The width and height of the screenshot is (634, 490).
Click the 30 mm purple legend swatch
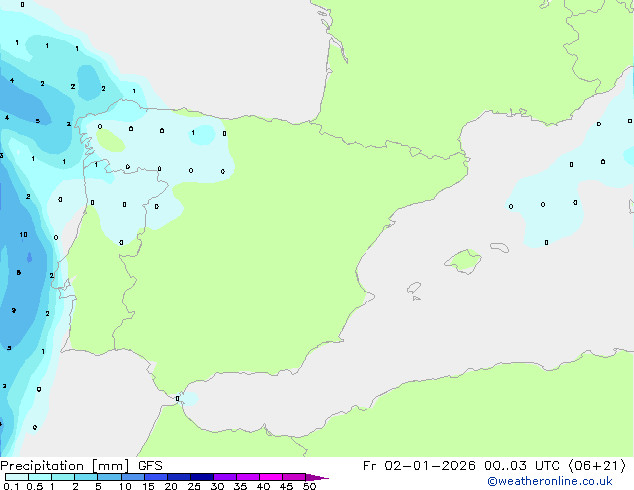pyautogui.click(x=225, y=477)
